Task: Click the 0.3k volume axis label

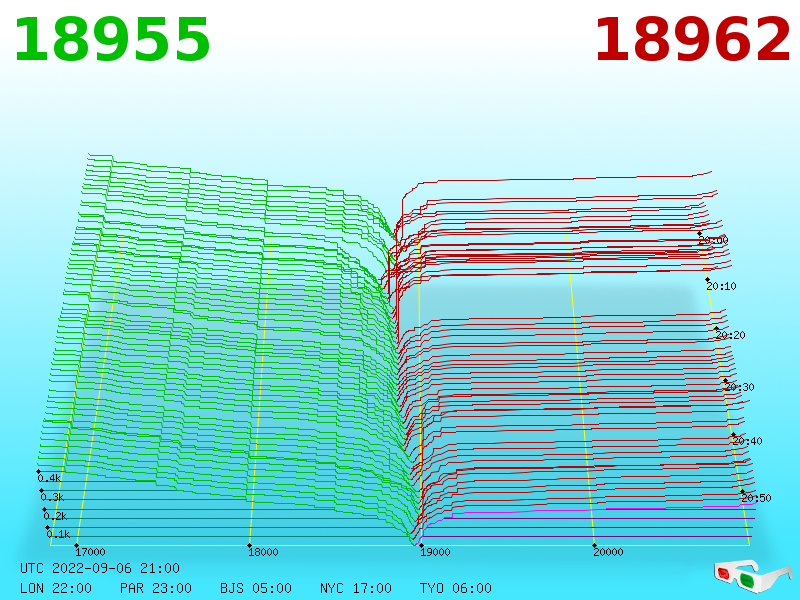Action: point(53,497)
